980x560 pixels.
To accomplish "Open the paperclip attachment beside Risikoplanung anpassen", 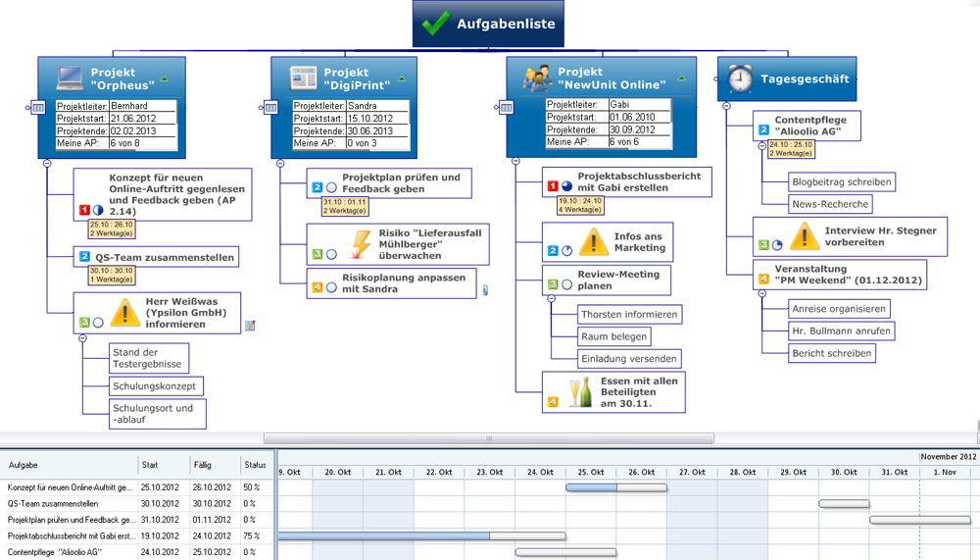I will (x=486, y=290).
